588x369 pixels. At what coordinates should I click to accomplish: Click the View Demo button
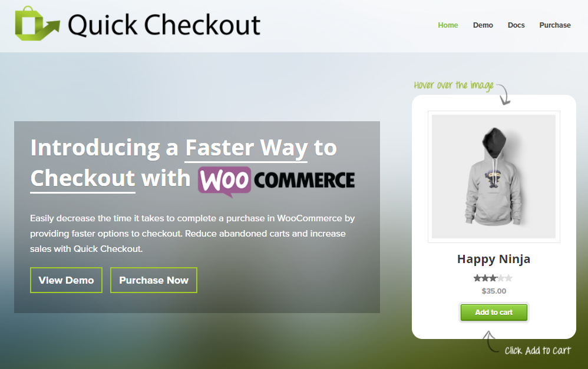click(66, 280)
